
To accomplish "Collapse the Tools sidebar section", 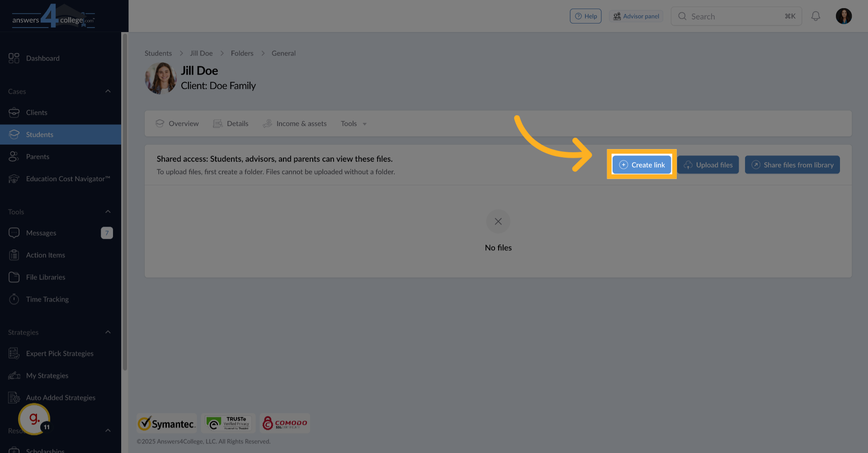I will [x=108, y=211].
